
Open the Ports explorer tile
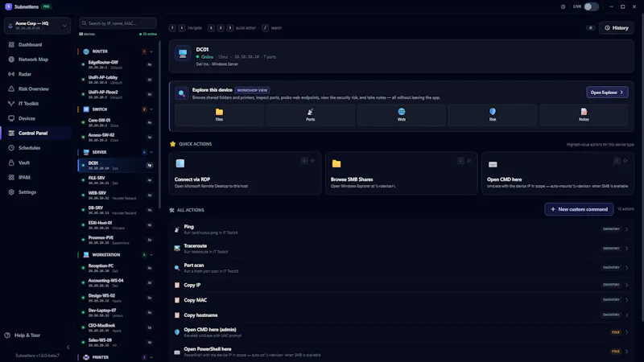310,114
